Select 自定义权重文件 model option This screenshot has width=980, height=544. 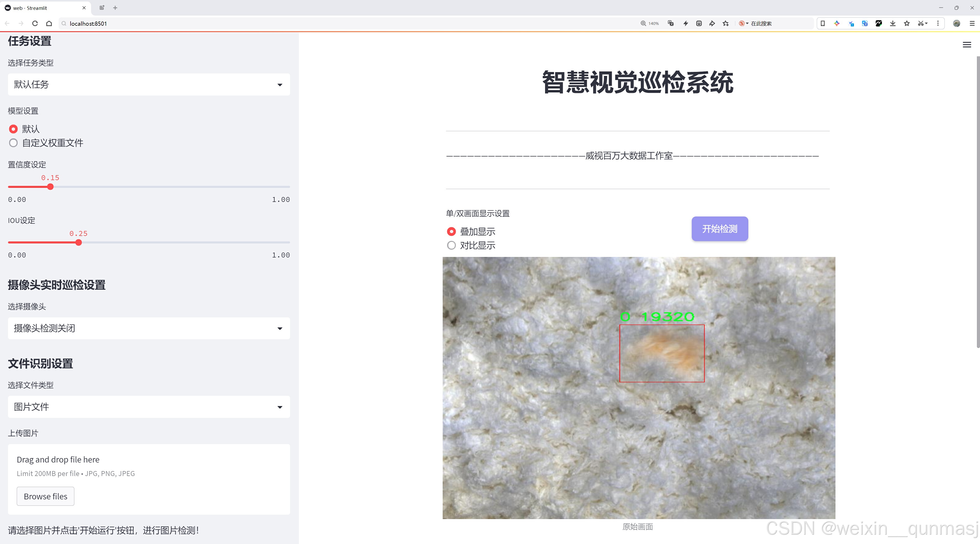(14, 143)
